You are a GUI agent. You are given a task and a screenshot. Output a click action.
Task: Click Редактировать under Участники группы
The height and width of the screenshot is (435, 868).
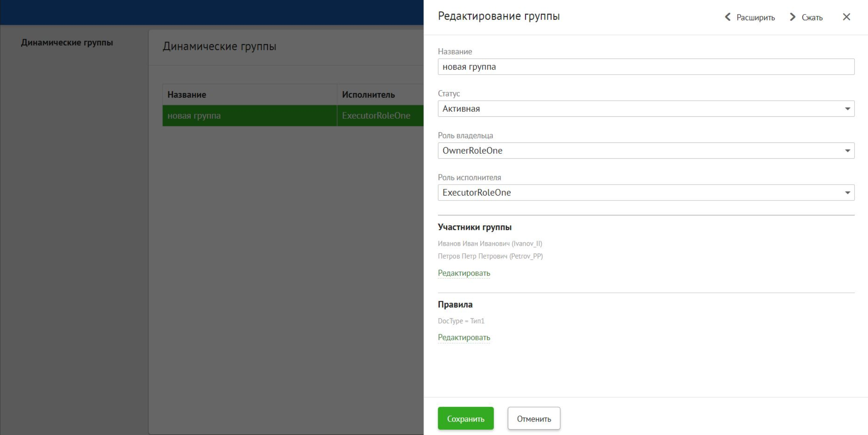(464, 273)
